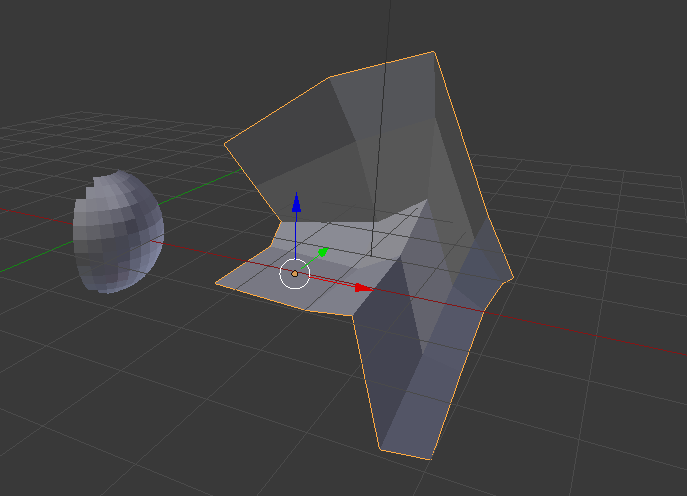
Task: Click the red X-axis manipulator arrow
Action: (363, 288)
